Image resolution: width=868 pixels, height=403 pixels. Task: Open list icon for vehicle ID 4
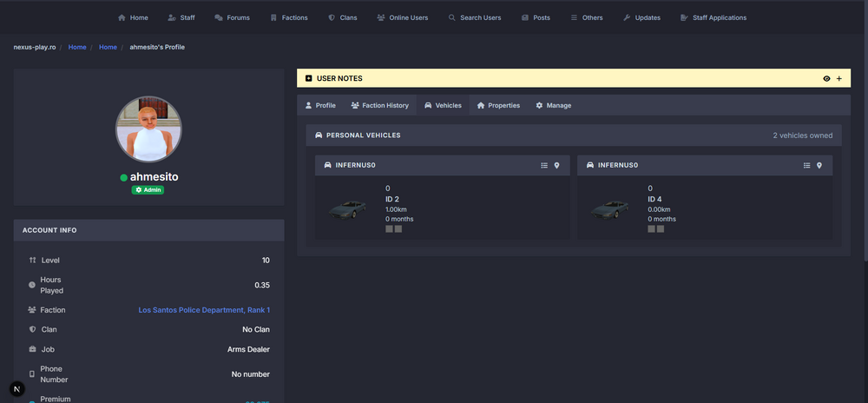click(x=806, y=166)
